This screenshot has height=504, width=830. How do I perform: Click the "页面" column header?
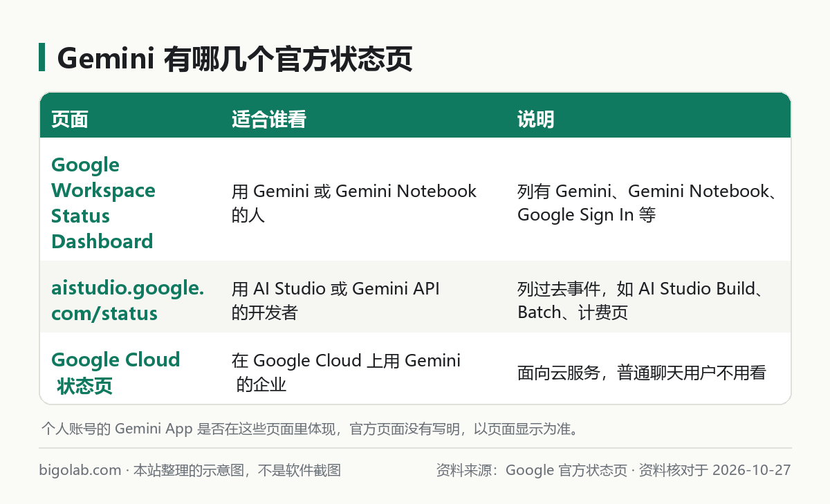point(70,120)
